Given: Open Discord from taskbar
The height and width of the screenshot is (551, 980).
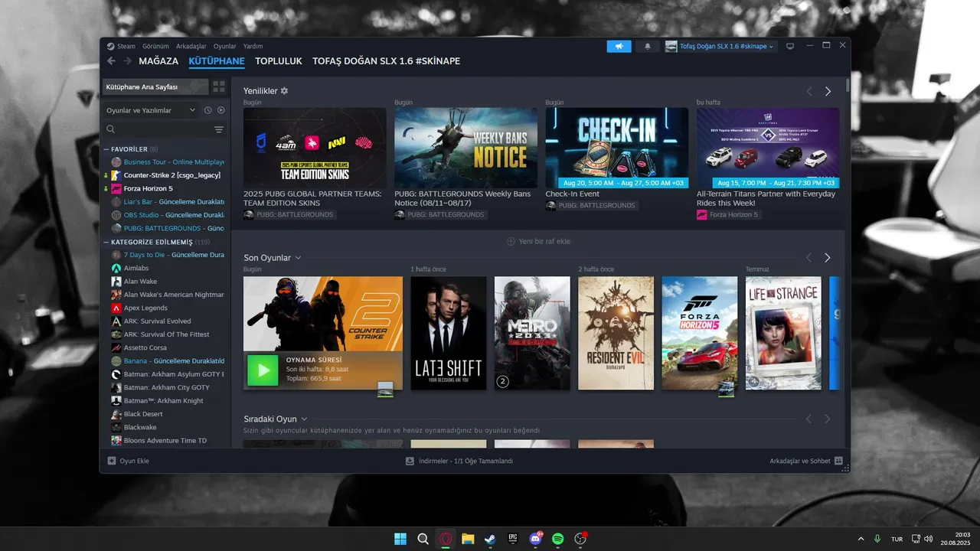Looking at the screenshot, I should tap(536, 539).
